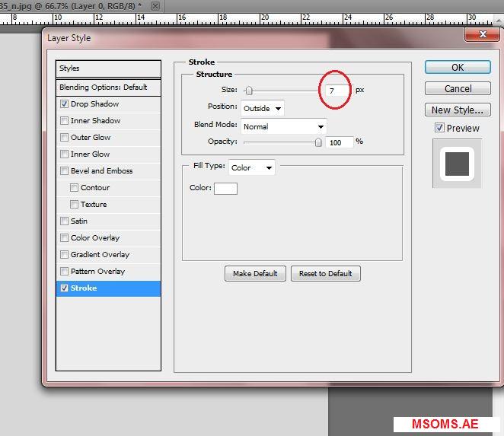
Task: Turn on the Bevel and Emboss checkbox
Action: 65,171
